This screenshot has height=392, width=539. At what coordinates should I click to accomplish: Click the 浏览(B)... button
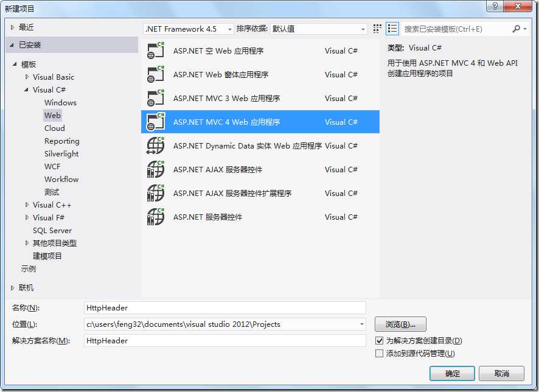[400, 324]
